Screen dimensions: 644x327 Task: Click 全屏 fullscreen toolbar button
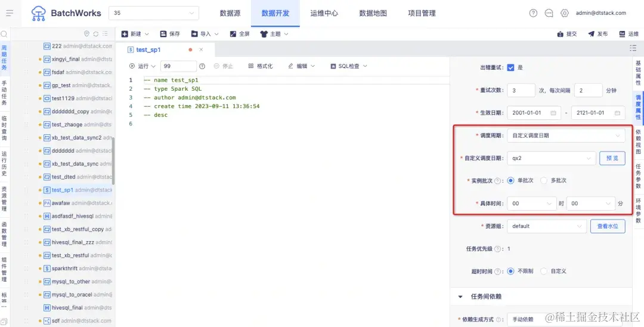pyautogui.click(x=240, y=34)
